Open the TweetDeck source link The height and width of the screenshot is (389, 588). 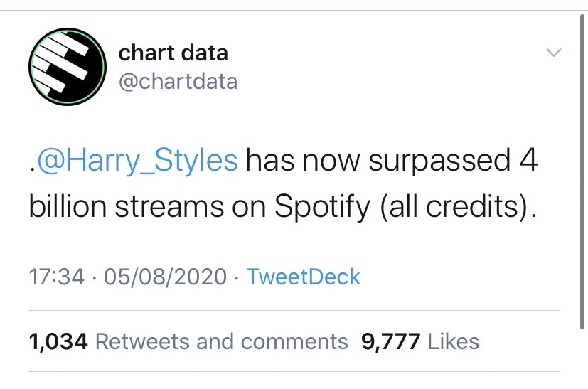(304, 277)
